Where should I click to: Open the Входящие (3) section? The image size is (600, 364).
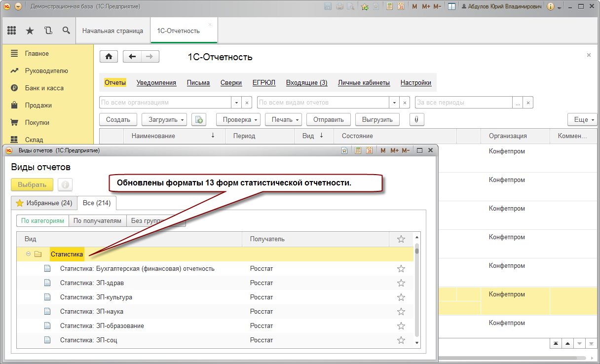tap(306, 83)
